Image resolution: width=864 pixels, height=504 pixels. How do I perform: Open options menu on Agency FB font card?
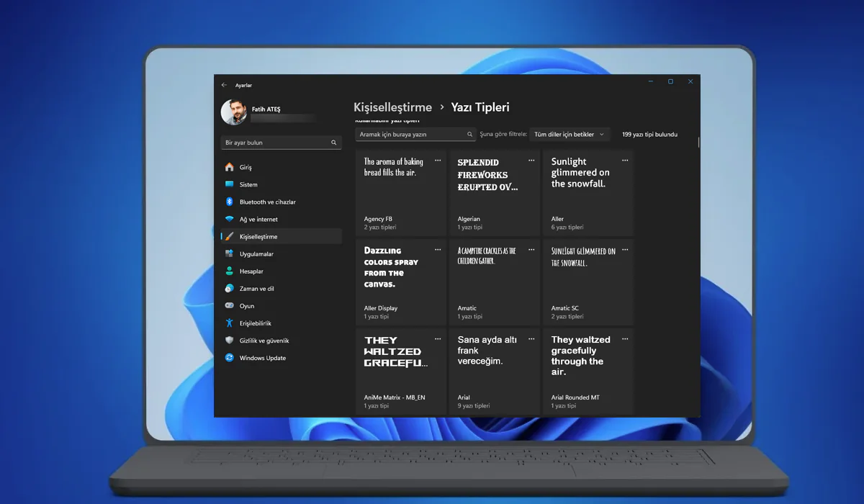pyautogui.click(x=438, y=160)
